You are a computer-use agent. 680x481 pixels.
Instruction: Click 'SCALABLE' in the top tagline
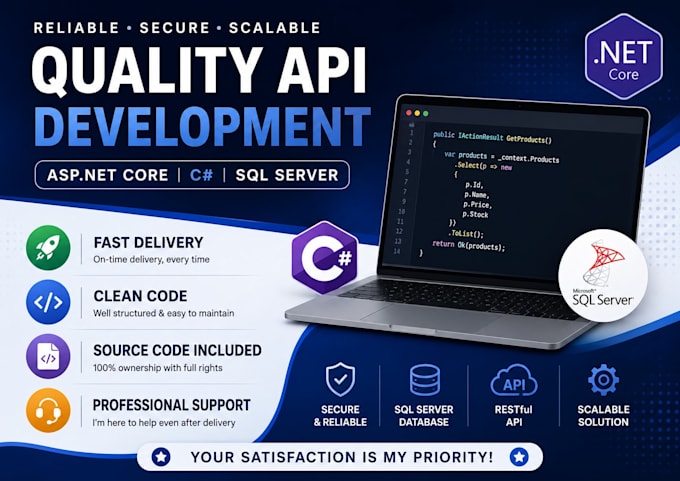pyautogui.click(x=275, y=28)
